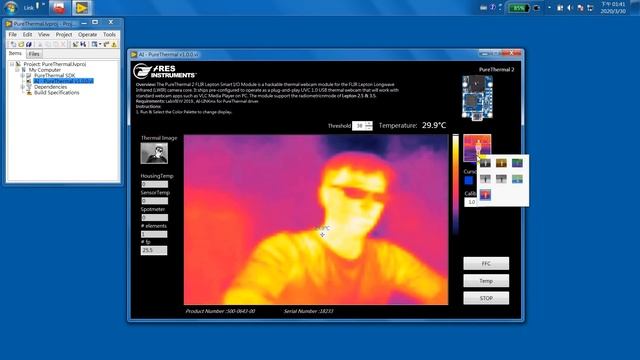Click Open Project toolbar icon with yellow folder
Viewport: 640px width, 360px height.
tap(21, 44)
